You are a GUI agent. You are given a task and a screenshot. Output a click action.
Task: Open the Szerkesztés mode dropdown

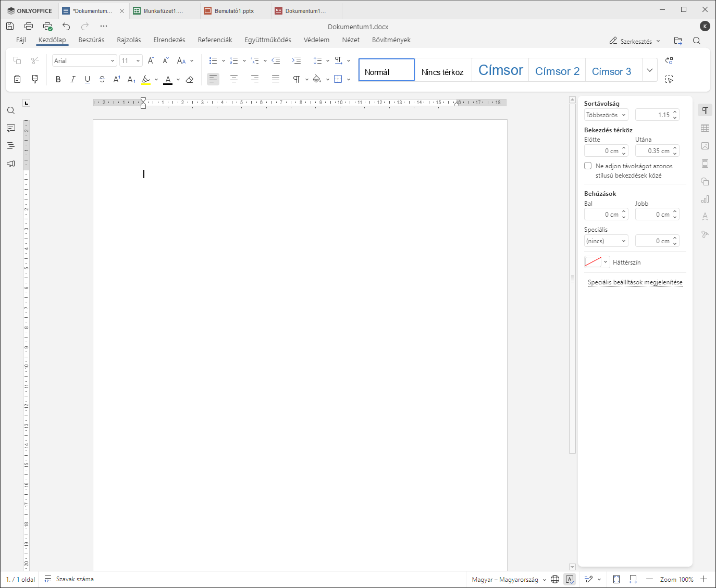pyautogui.click(x=635, y=41)
